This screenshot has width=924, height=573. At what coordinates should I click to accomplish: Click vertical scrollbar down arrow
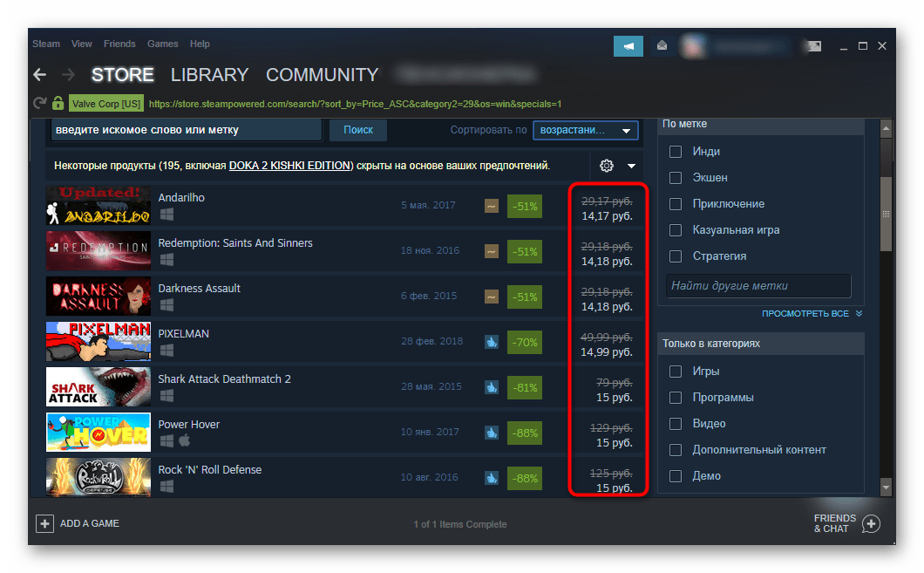coord(886,488)
